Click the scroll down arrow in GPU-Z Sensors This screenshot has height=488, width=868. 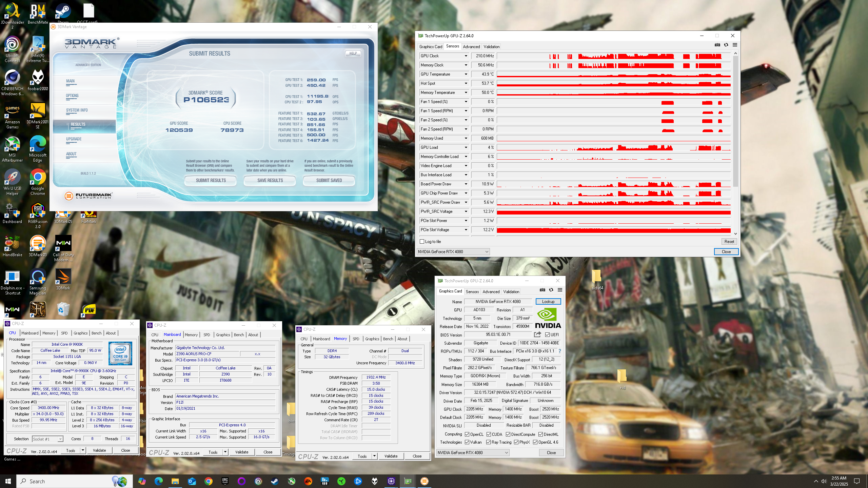[x=735, y=233]
